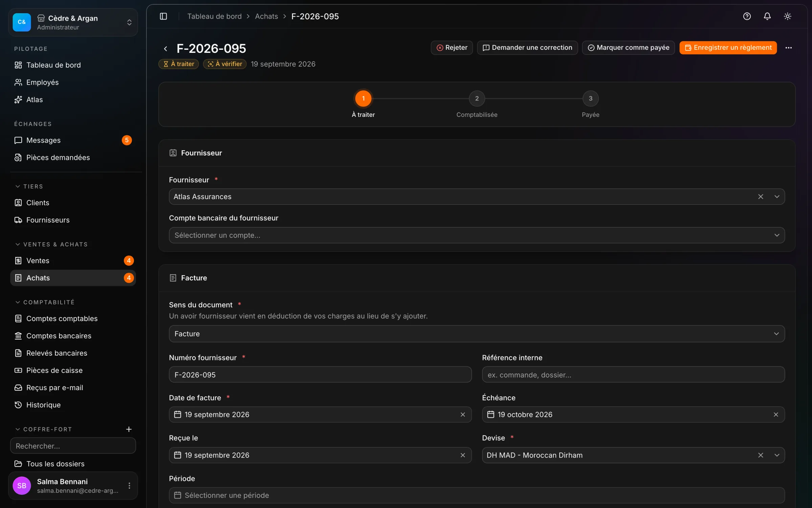The width and height of the screenshot is (812, 508).
Task: Open the Atlas assistant in sidebar
Action: pos(73,100)
